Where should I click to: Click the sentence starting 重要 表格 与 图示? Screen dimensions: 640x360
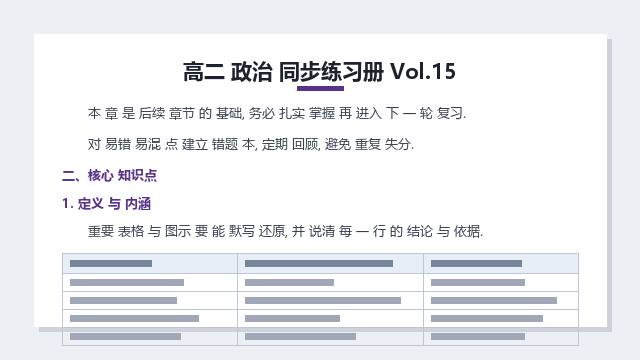pyautogui.click(x=285, y=231)
